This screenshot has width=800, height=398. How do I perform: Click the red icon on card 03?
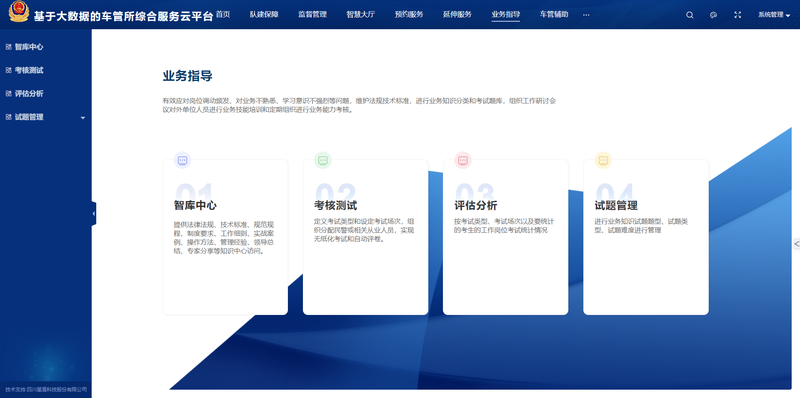click(463, 160)
